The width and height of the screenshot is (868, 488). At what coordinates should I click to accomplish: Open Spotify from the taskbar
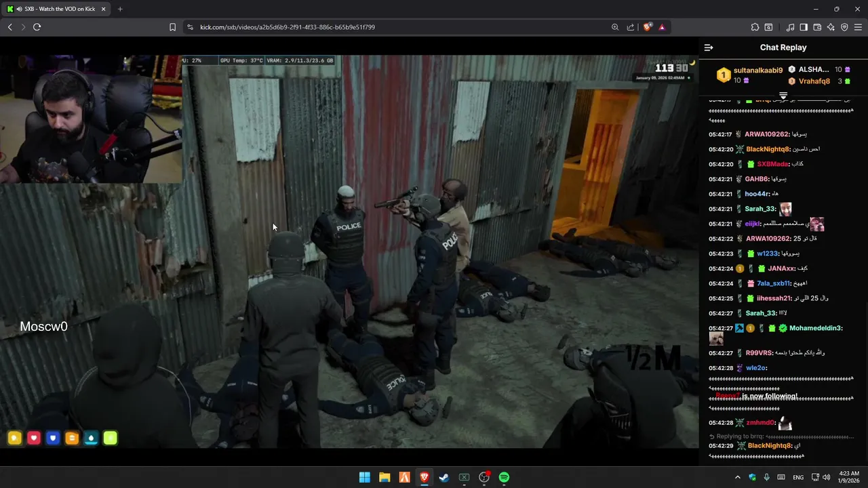504,477
